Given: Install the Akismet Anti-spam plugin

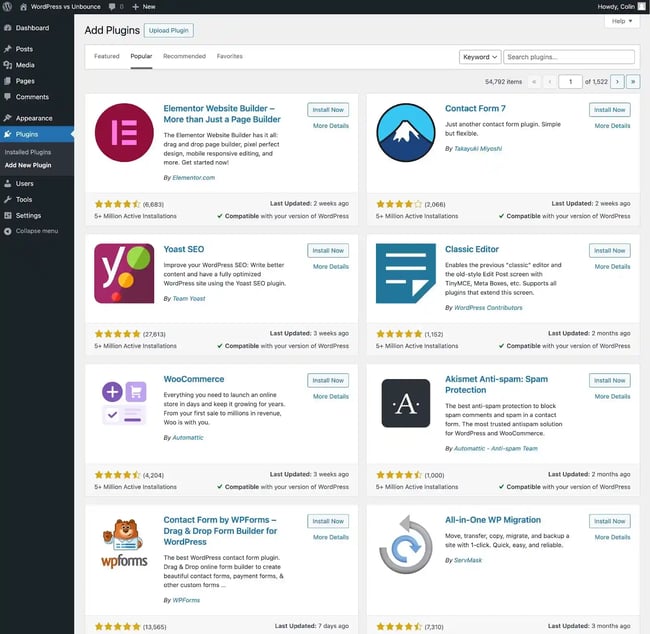Looking at the screenshot, I should (609, 380).
